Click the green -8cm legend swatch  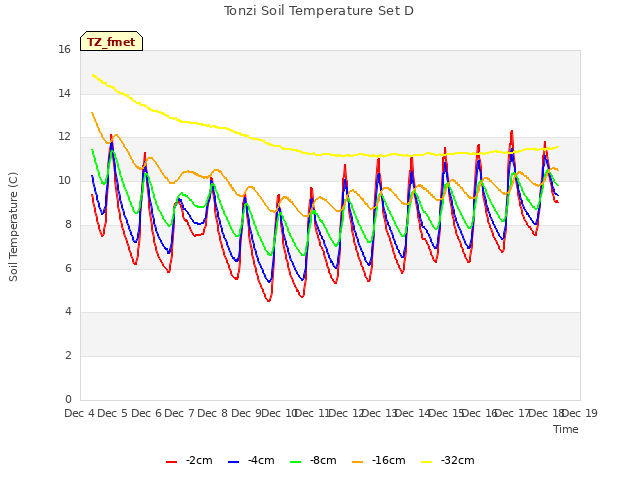click(x=296, y=462)
